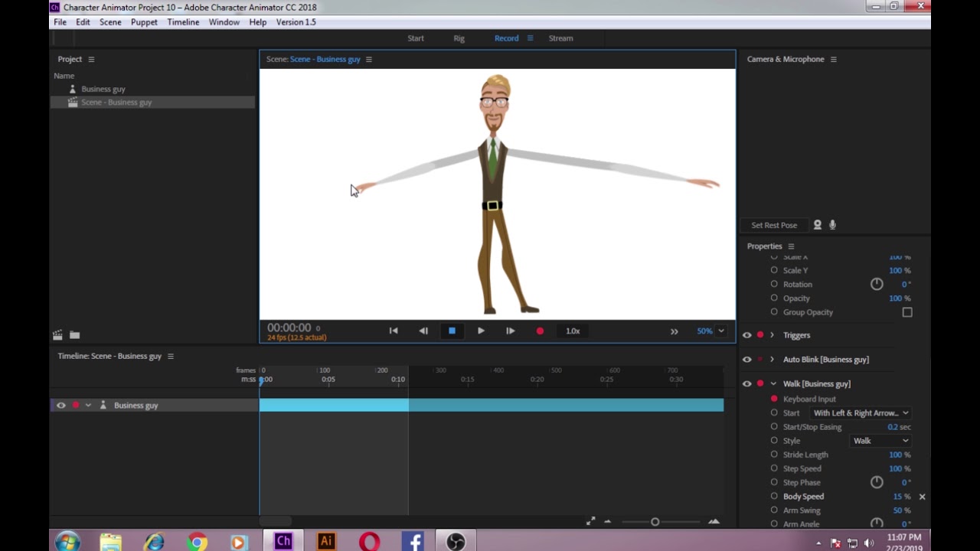Click the Business guy track bar in timeline

tap(492, 406)
